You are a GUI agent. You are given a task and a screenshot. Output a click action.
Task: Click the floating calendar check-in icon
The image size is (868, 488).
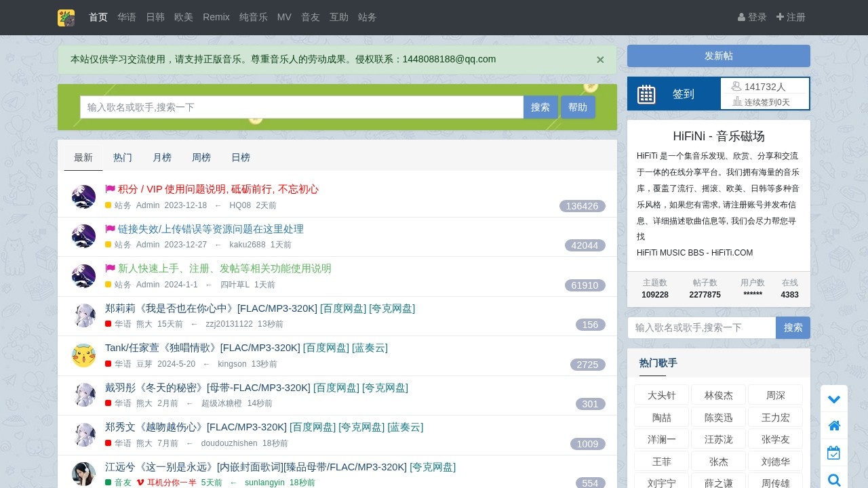(x=834, y=453)
